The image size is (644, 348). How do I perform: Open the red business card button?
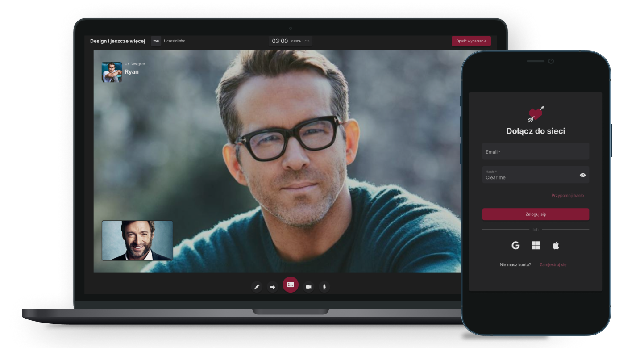(291, 285)
